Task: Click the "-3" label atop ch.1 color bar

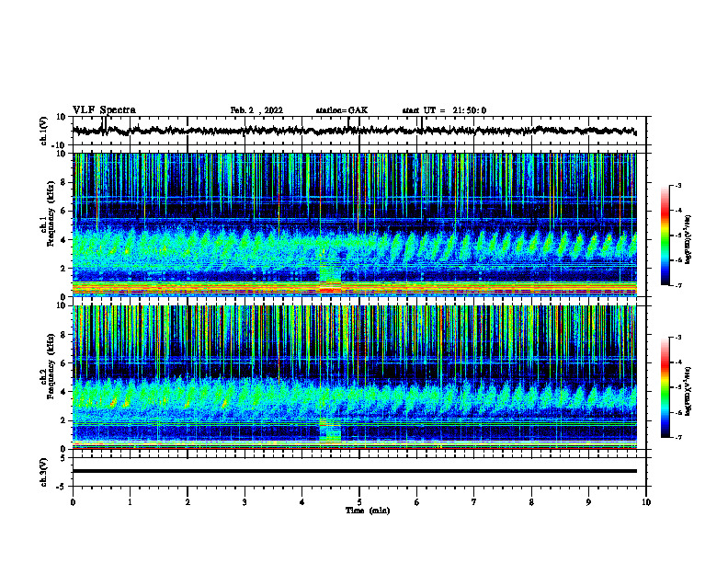Action: [678, 185]
